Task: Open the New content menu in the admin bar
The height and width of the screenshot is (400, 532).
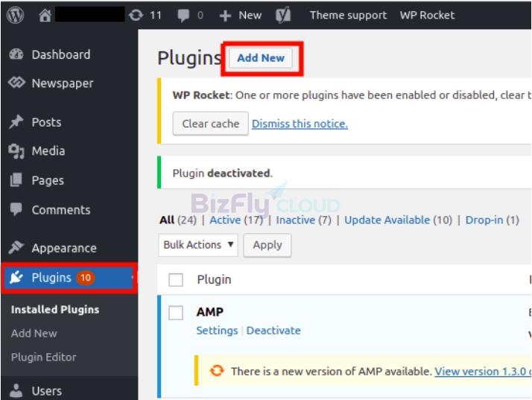Action: (241, 15)
